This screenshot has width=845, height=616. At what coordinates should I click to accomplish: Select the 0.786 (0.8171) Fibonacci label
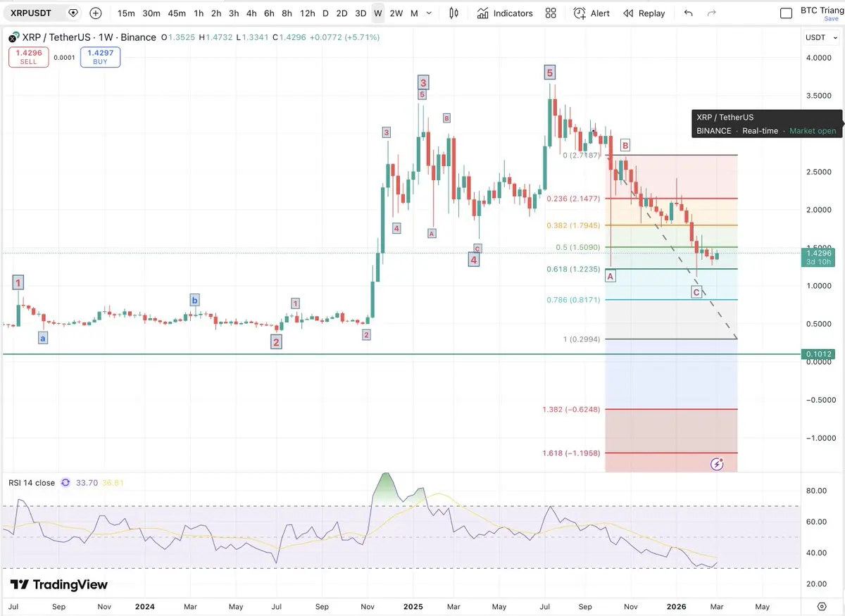tap(573, 300)
